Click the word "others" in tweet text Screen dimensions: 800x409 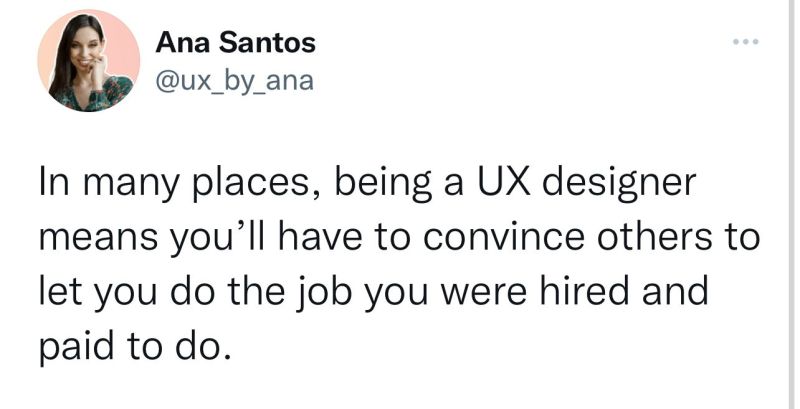(653, 238)
